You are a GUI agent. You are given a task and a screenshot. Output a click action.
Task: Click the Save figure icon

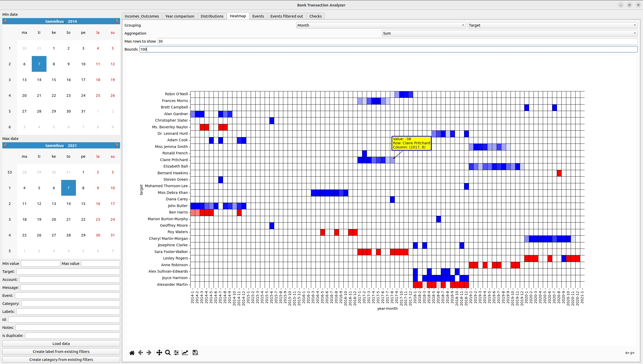click(195, 353)
